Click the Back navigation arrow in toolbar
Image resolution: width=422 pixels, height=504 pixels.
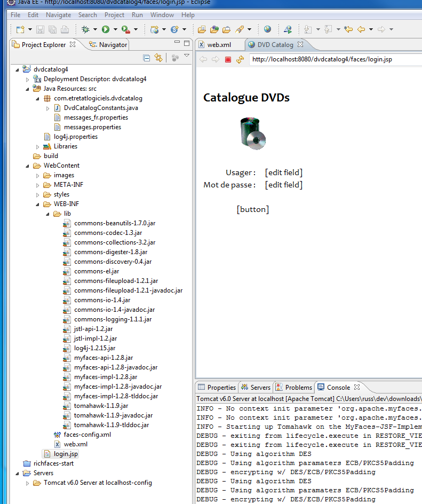[x=361, y=29]
